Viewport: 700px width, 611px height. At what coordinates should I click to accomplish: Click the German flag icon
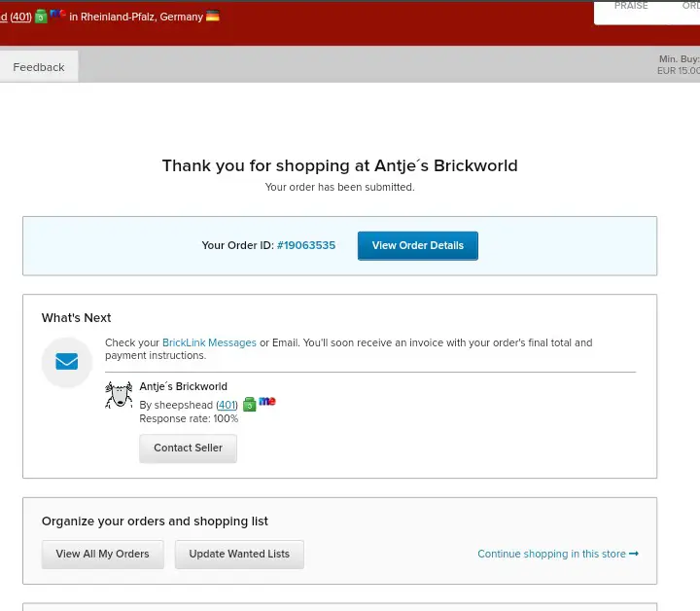click(x=213, y=17)
